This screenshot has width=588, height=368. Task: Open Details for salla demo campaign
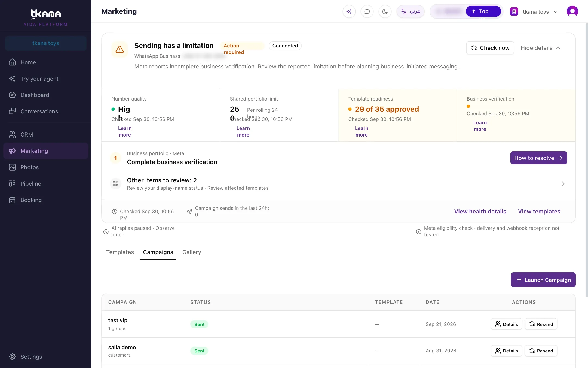point(506,351)
